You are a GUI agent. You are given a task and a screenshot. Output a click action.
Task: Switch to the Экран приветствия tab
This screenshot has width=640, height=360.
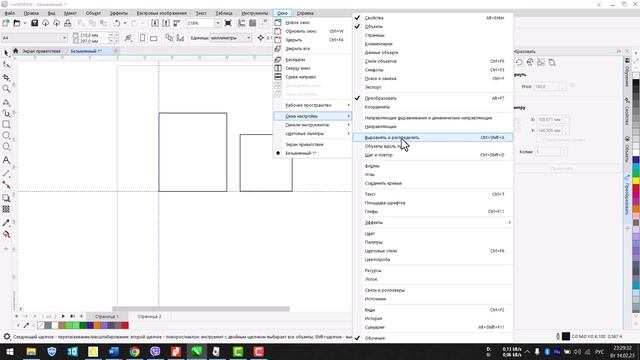tap(41, 51)
